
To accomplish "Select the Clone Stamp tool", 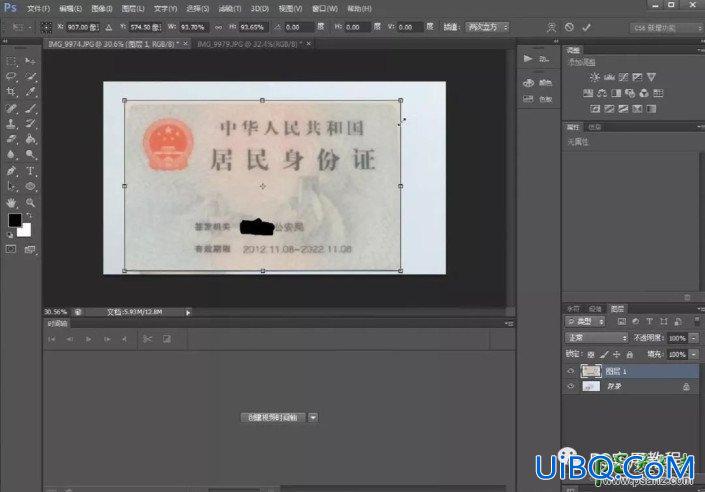I will (11, 124).
